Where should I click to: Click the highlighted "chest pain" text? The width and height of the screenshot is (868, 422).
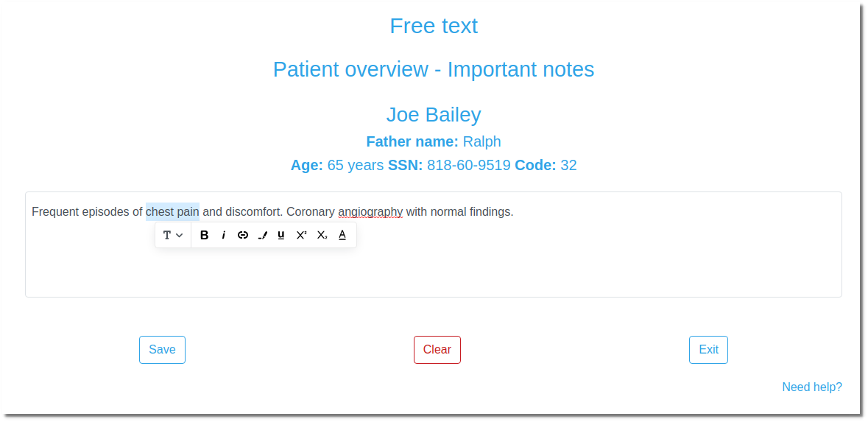click(x=173, y=211)
